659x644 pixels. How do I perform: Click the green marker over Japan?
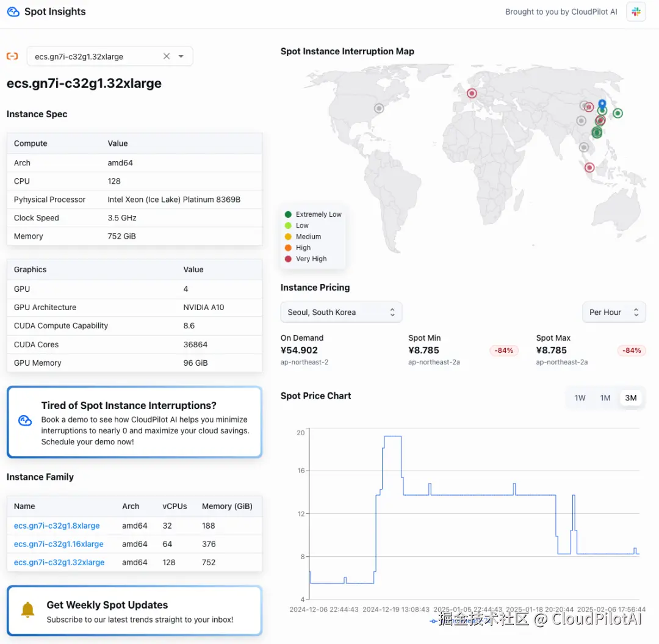(618, 113)
